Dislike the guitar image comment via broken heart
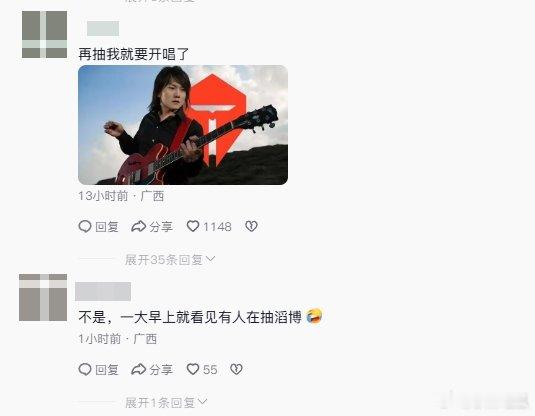This screenshot has width=535, height=416. (251, 226)
